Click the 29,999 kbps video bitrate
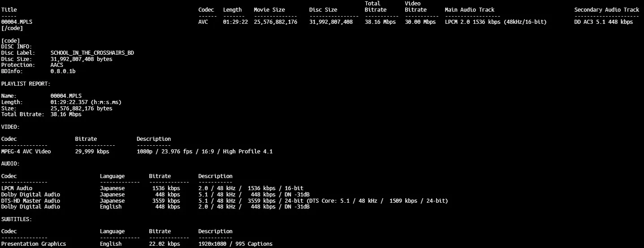The image size is (644, 248). click(x=92, y=152)
